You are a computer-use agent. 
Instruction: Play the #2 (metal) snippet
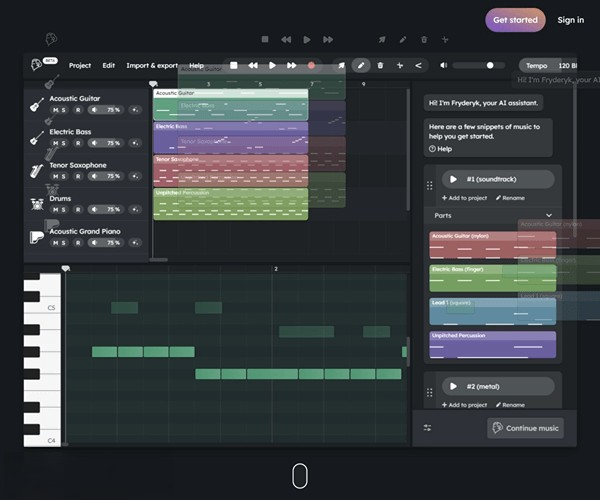tap(453, 386)
